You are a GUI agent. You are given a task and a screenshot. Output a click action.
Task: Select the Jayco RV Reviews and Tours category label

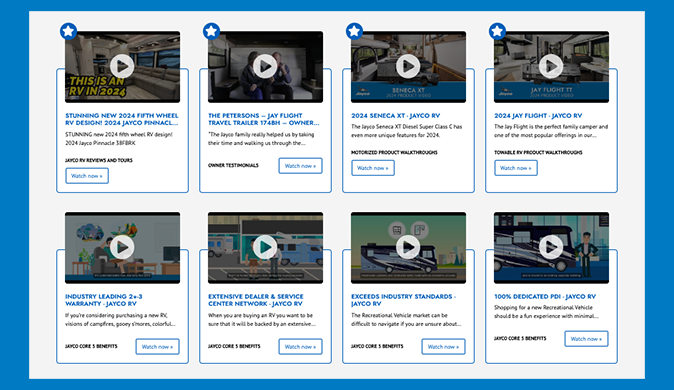99,160
